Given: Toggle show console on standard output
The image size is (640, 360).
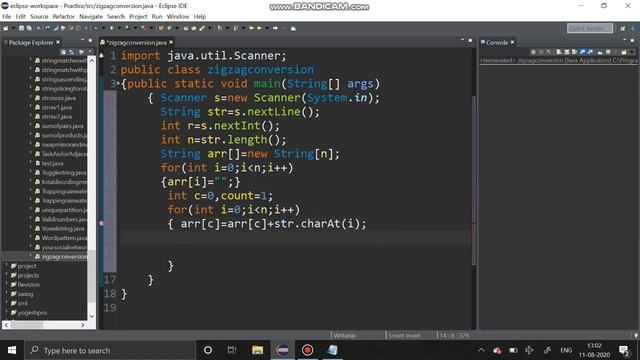Looking at the screenshot, I should click(x=582, y=52).
